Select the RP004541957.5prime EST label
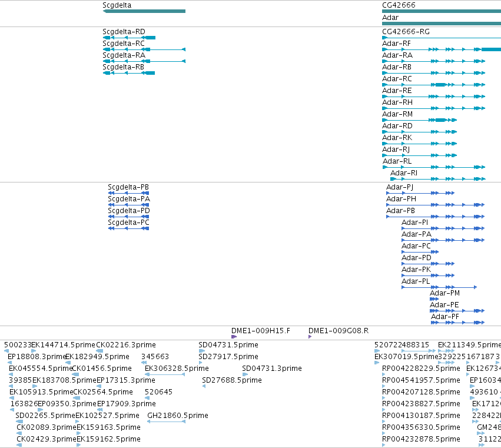Image resolution: width=501 pixels, height=448 pixels. tap(421, 380)
